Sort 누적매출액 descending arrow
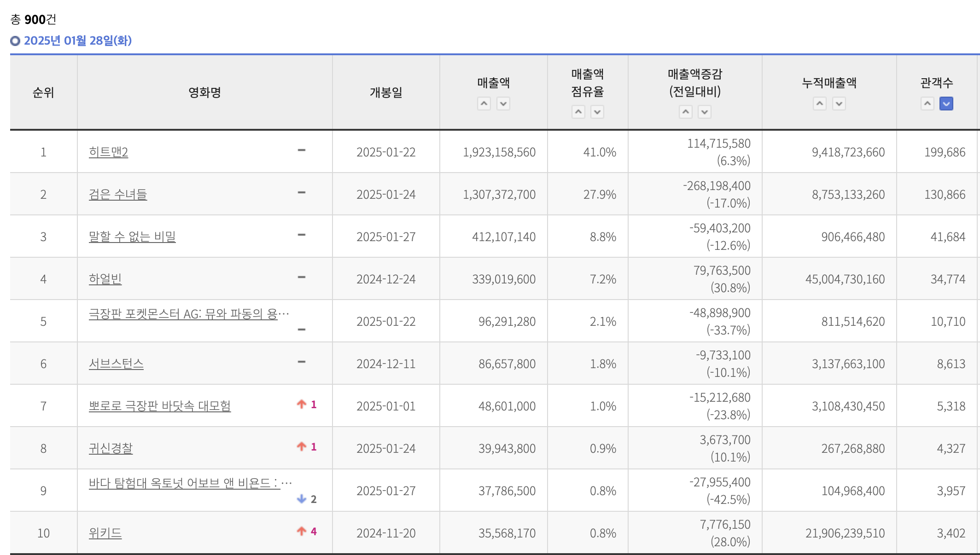Screen dimensions: 980x555 (839, 104)
